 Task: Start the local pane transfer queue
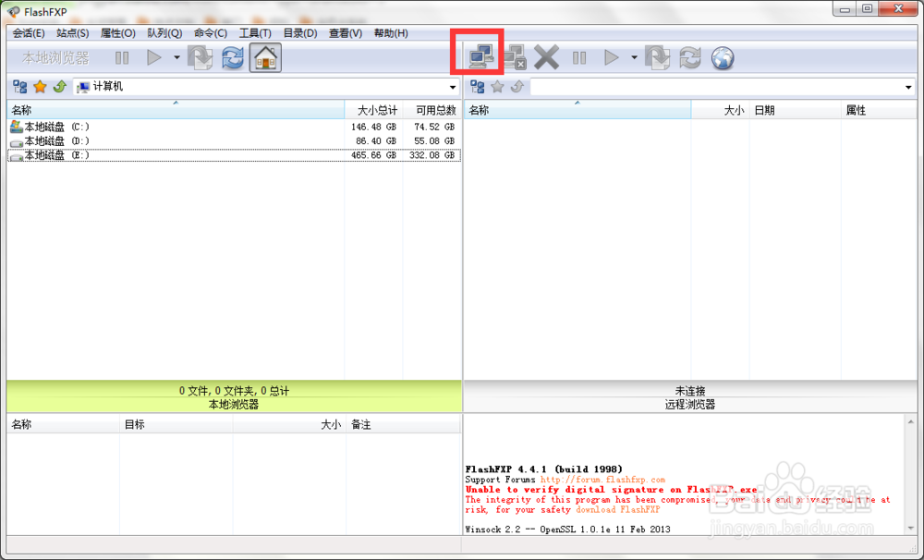(153, 58)
